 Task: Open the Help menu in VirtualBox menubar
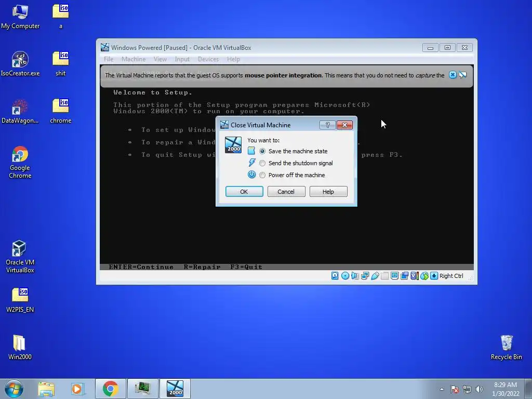coord(233,59)
